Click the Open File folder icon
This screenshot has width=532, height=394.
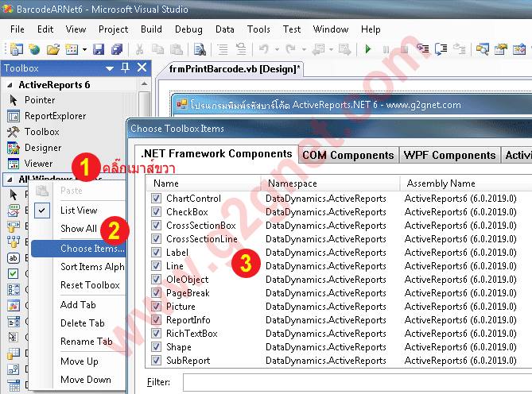point(53,49)
